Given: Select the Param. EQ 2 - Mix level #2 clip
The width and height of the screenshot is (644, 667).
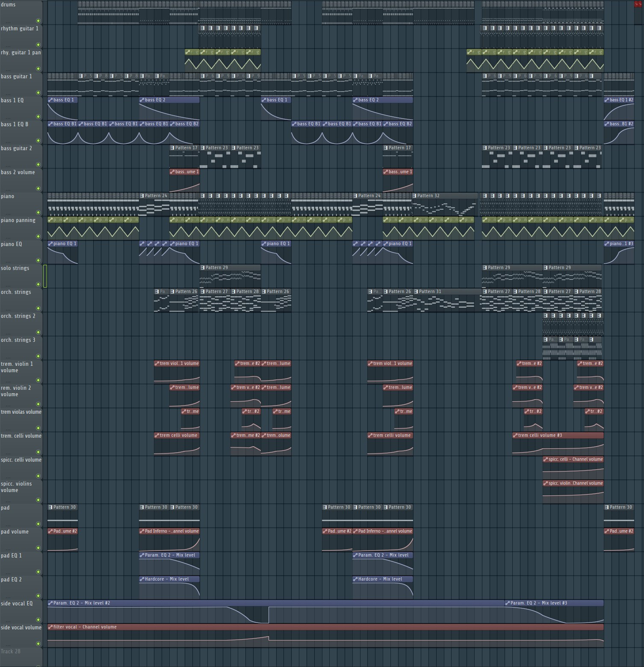Looking at the screenshot, I should [276, 611].
